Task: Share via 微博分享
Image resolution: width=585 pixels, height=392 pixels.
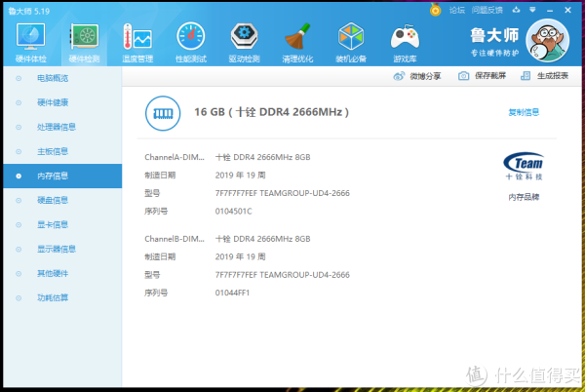Action: click(x=417, y=76)
